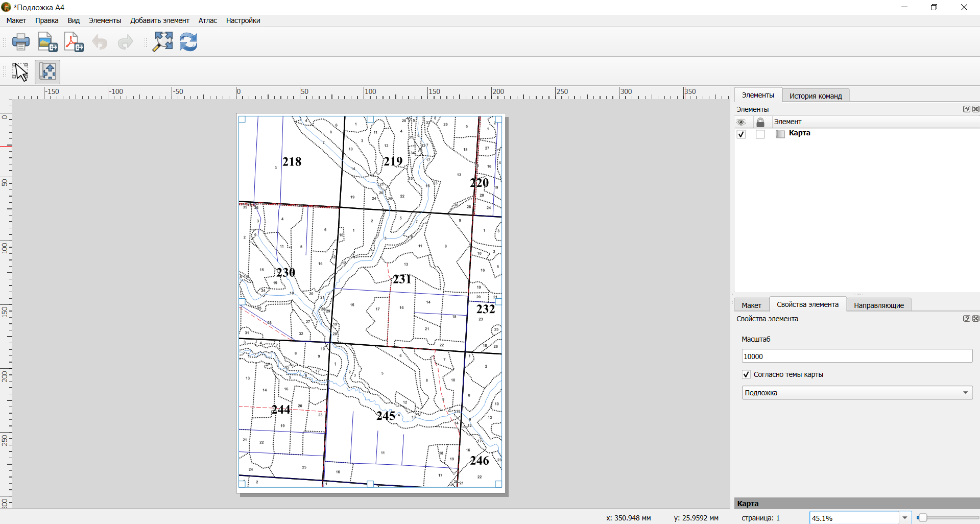The image size is (980, 524).
Task: Activate the Select/Move item tool
Action: (x=21, y=72)
